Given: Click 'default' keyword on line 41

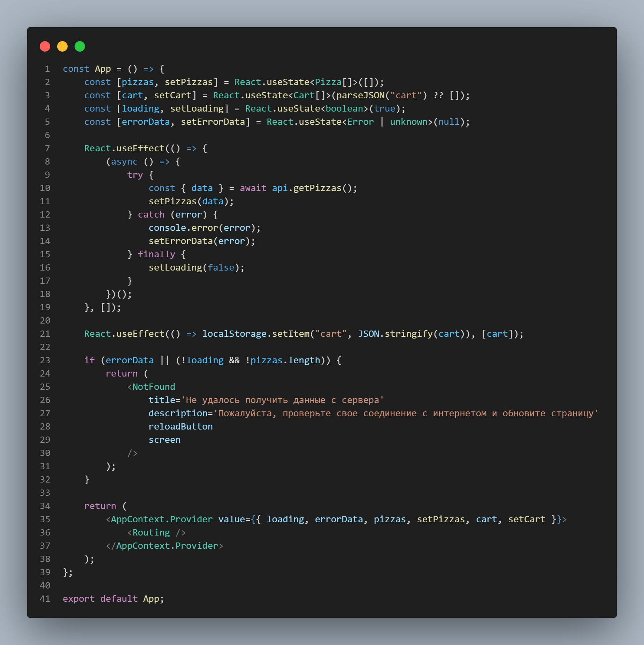Looking at the screenshot, I should coord(119,599).
